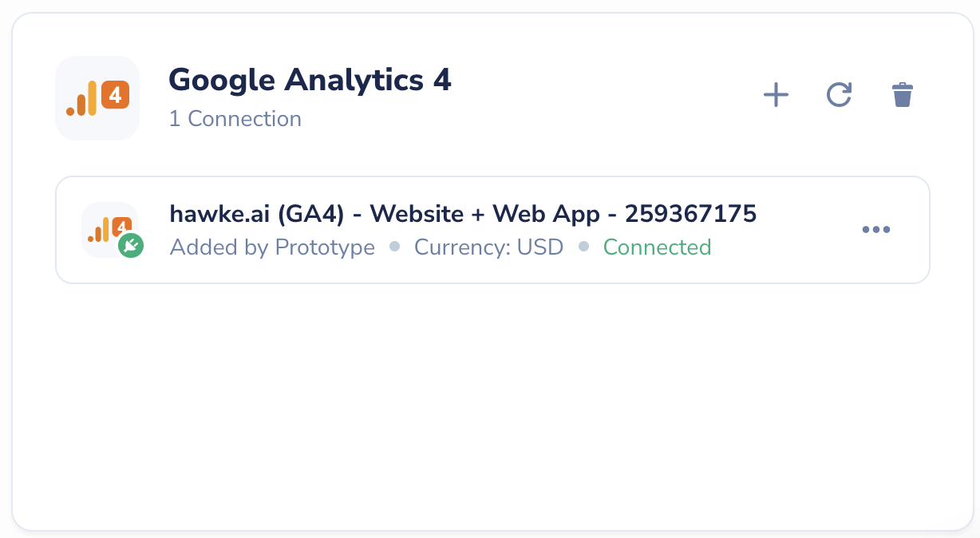This screenshot has width=980, height=538.
Task: Click the dot separator after Added by Prototype
Action: coord(394,247)
